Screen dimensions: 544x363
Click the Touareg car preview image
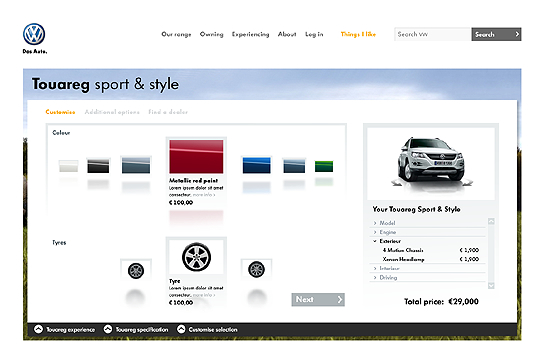[431, 163]
